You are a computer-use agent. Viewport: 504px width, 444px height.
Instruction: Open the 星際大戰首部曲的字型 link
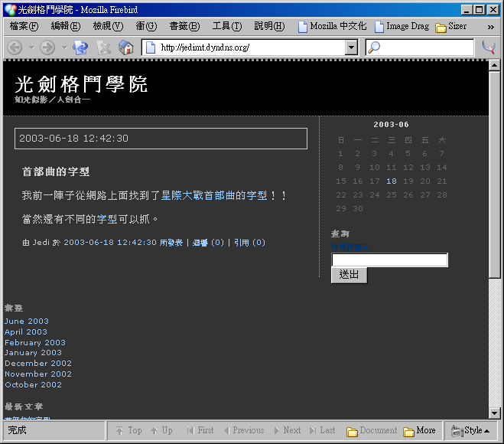(214, 195)
